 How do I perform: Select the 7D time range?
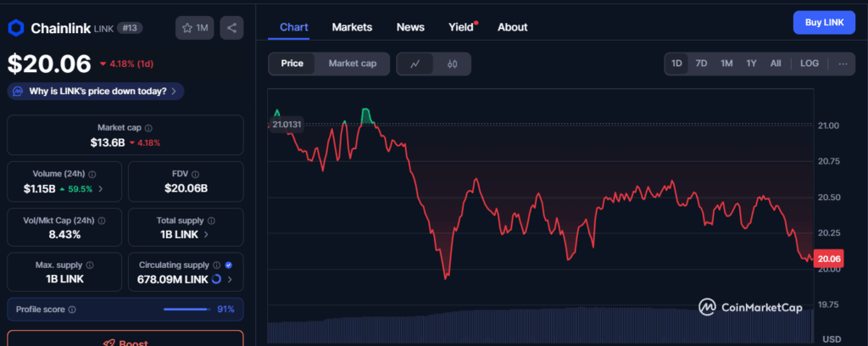701,64
